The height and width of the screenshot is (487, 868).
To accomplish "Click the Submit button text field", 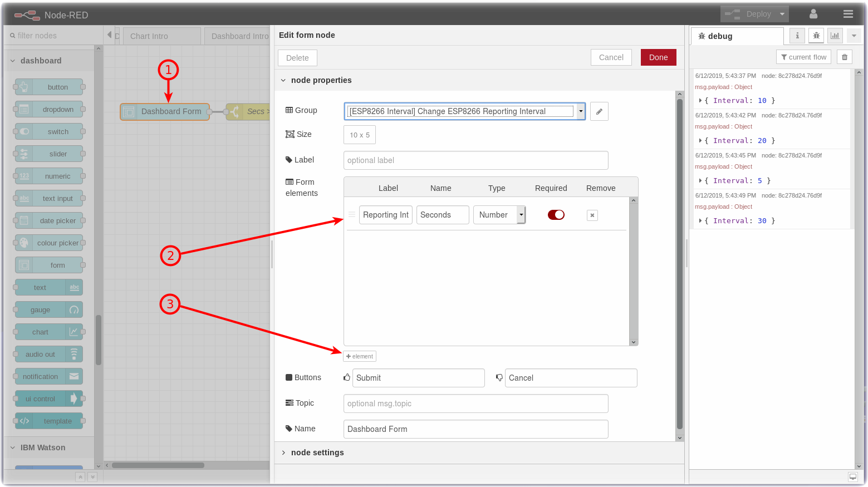I will [x=419, y=378].
